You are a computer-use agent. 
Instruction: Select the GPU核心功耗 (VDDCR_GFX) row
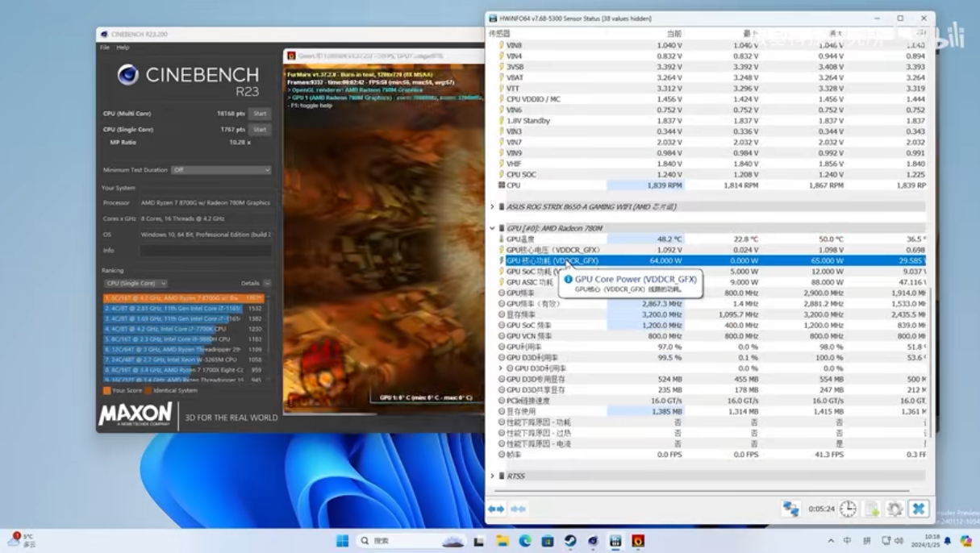click(x=712, y=261)
